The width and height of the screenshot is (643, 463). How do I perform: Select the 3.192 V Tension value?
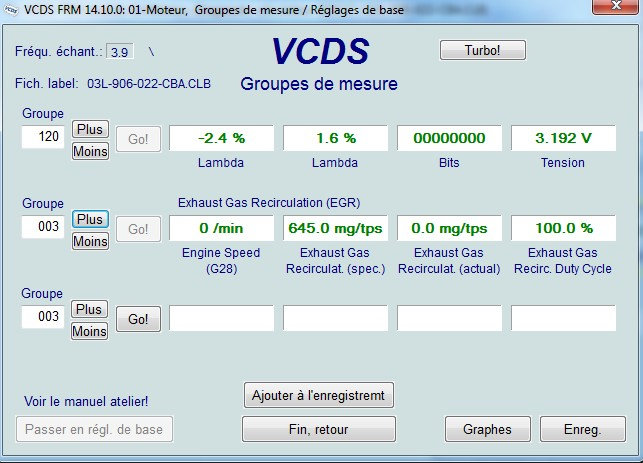pyautogui.click(x=563, y=138)
